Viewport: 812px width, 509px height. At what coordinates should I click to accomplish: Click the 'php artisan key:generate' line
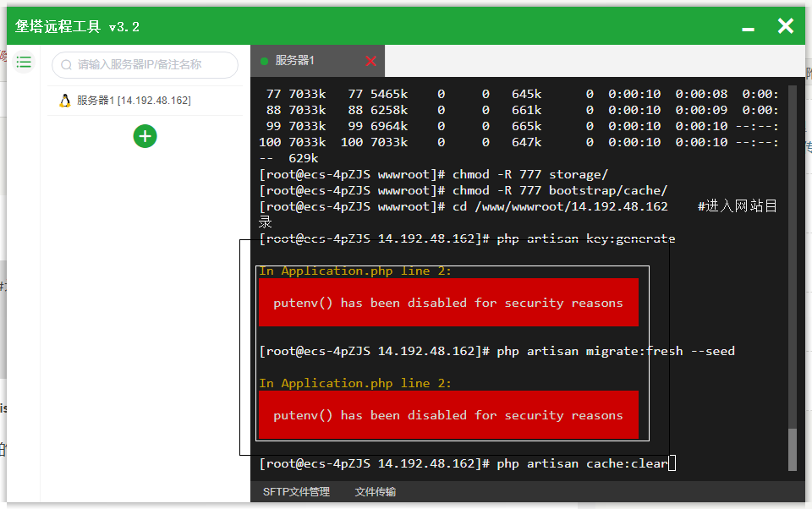coord(467,238)
